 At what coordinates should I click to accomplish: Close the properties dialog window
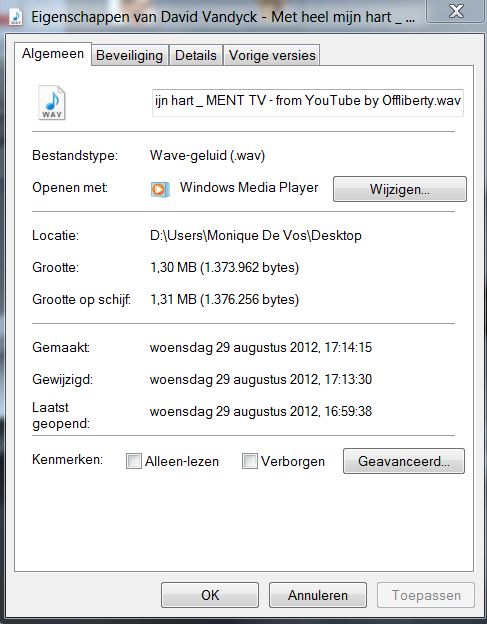coord(455,11)
